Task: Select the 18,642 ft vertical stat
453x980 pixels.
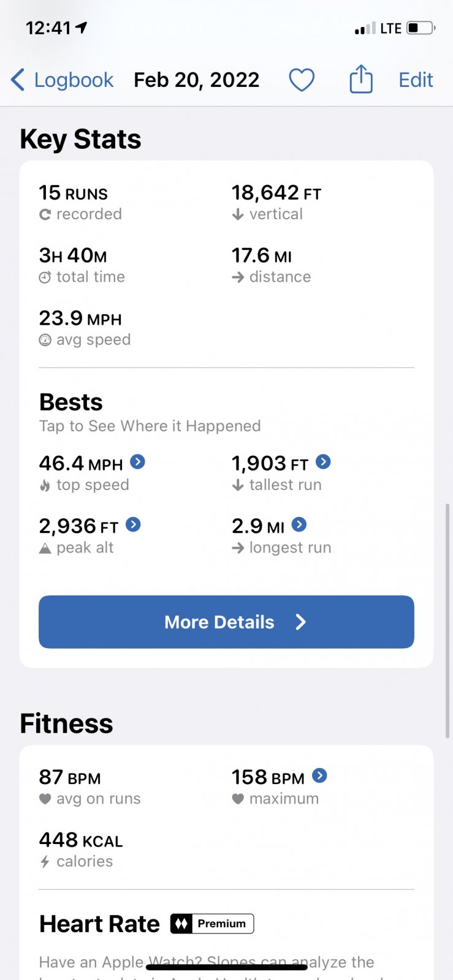Action: (x=276, y=202)
